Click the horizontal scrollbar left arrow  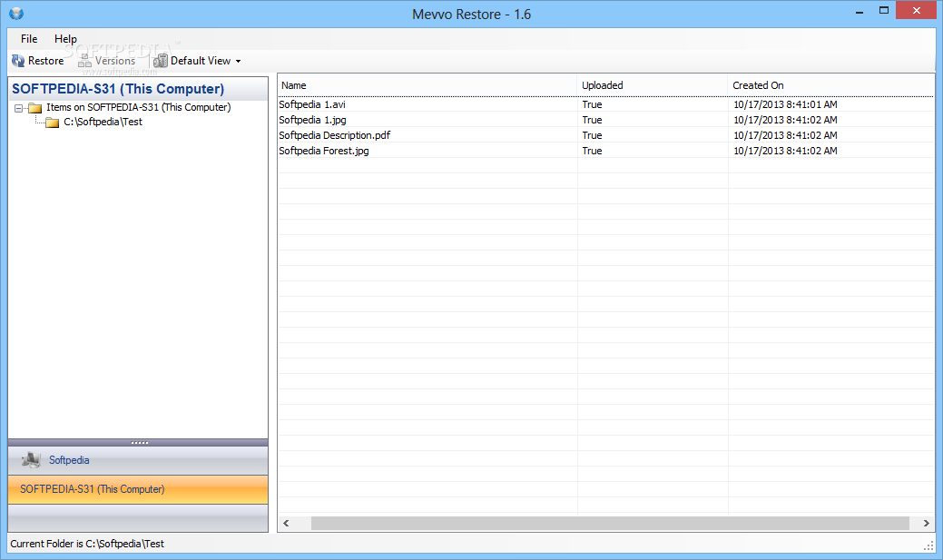(x=286, y=524)
